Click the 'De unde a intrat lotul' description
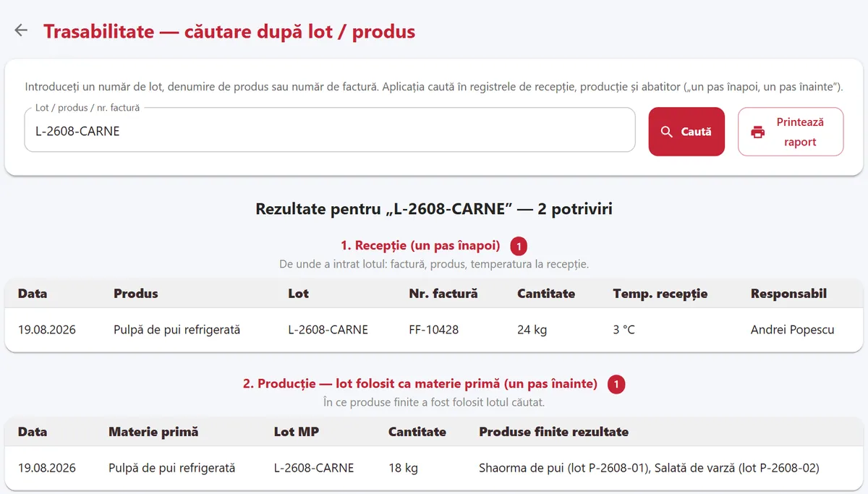This screenshot has height=494, width=868. (434, 264)
